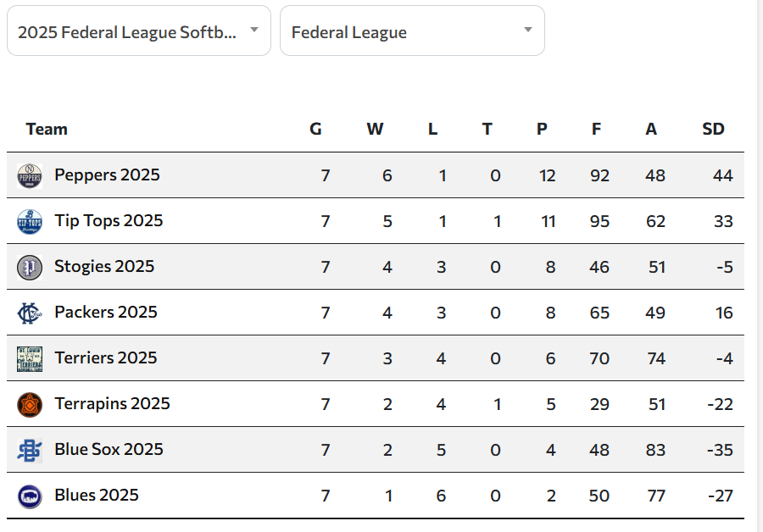This screenshot has width=763, height=532.
Task: Click the Tip Tops 2025 team logo
Action: click(30, 221)
